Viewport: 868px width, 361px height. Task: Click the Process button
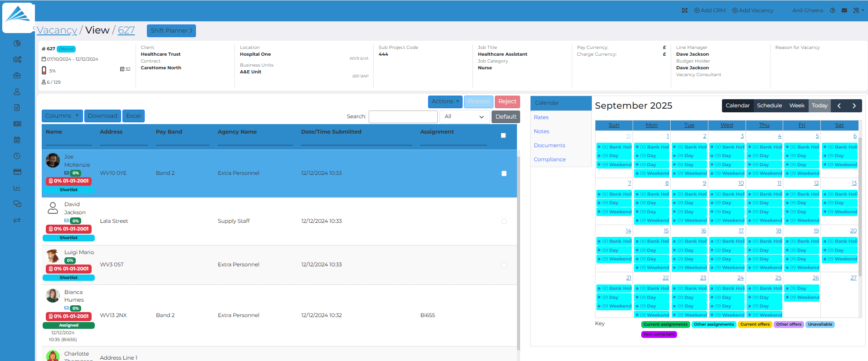pos(478,101)
